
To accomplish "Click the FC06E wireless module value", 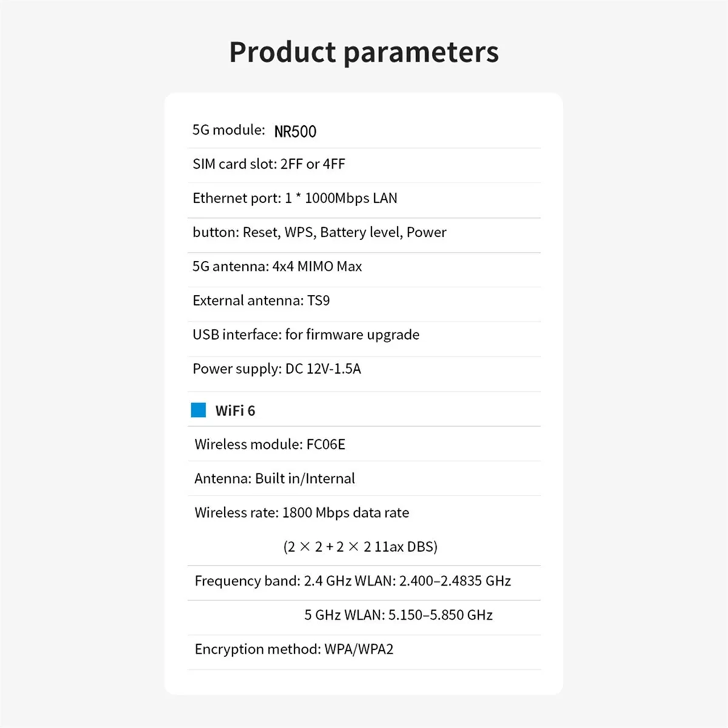I will tap(326, 445).
